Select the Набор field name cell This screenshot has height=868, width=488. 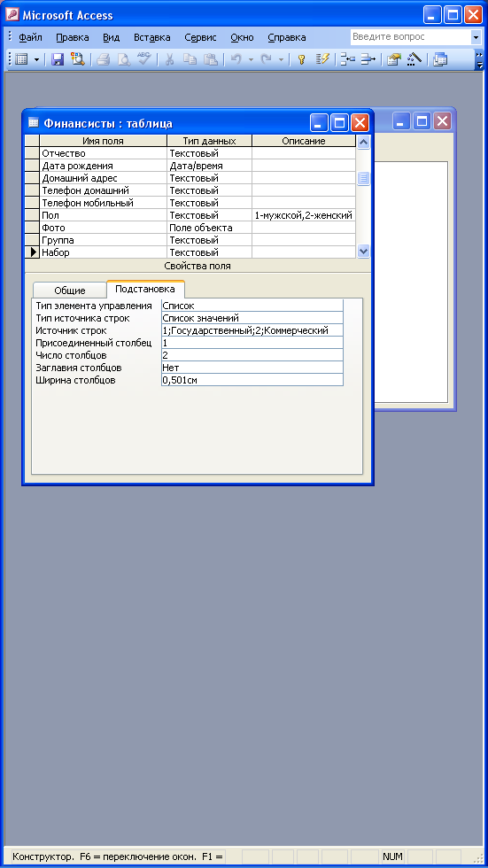103,252
